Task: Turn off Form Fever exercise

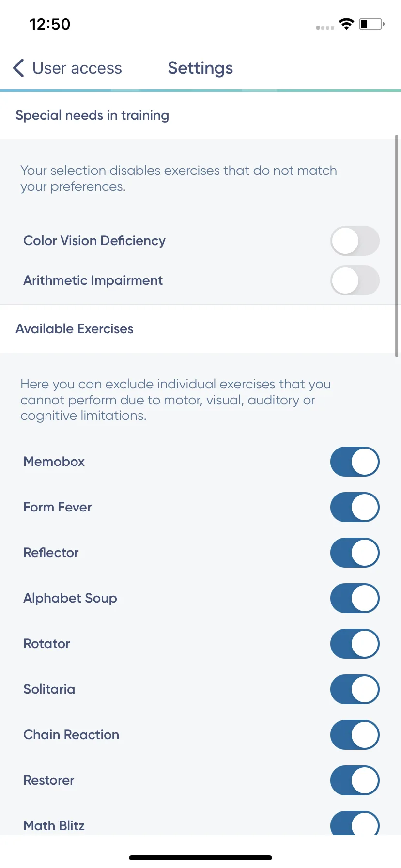Action: pos(355,507)
